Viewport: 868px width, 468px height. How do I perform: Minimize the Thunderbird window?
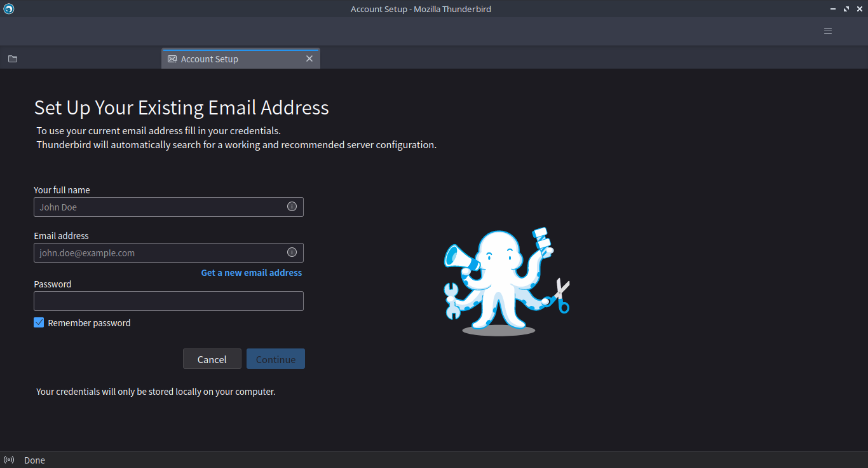click(x=833, y=9)
